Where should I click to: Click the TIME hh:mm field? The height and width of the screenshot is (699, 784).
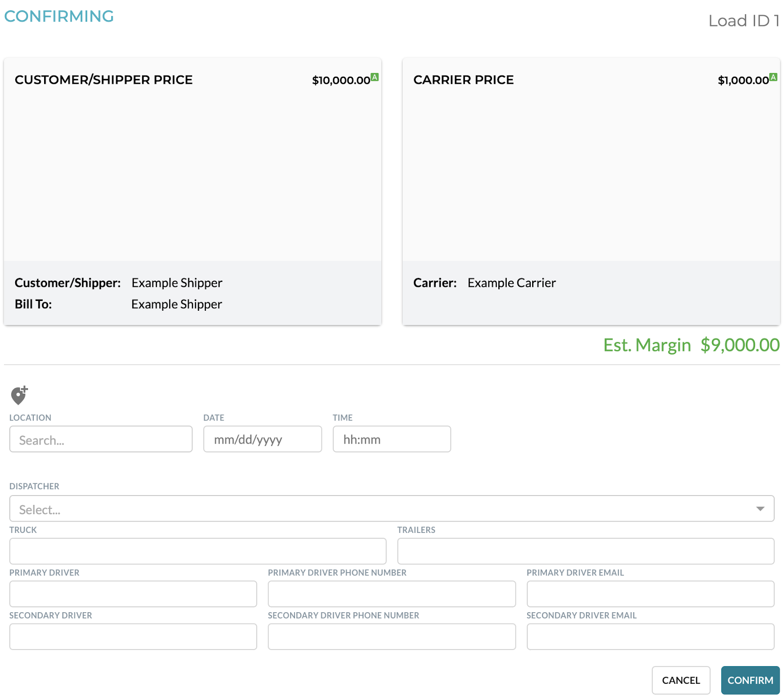pos(391,439)
